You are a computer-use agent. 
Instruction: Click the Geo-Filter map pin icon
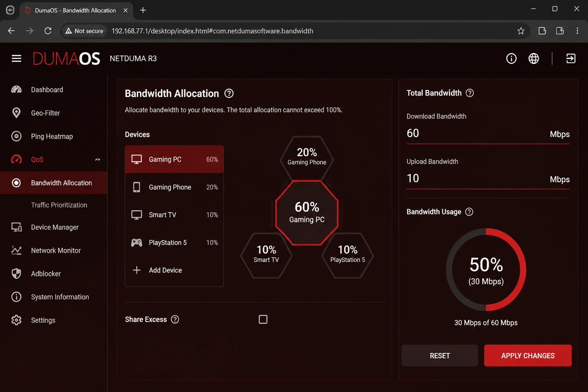tap(16, 113)
